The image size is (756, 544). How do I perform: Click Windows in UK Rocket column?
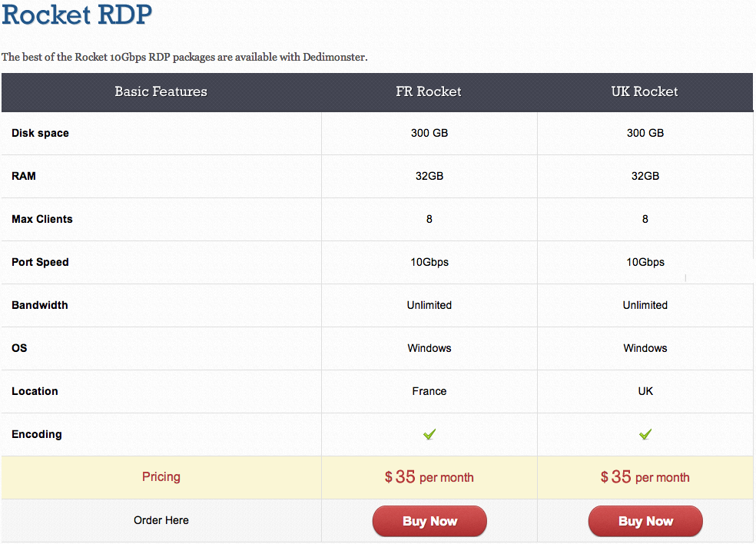[x=645, y=348]
